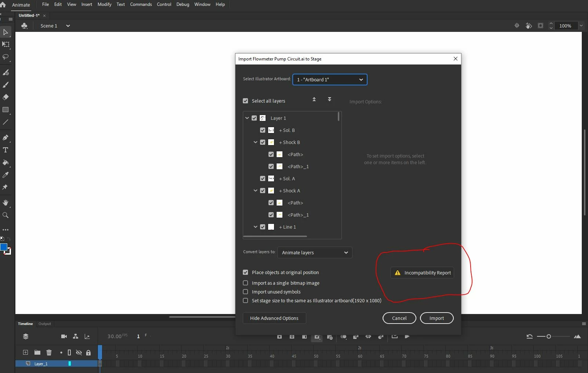Click the timeline zoom slider handle
588x373 pixels.
[x=549, y=336]
